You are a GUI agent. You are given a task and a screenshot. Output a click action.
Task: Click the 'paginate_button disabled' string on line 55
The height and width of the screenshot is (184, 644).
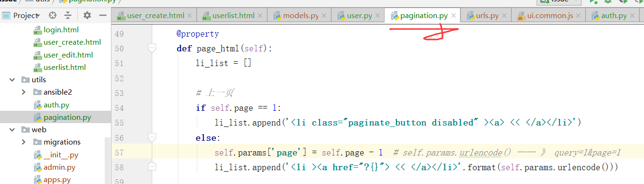click(x=410, y=123)
